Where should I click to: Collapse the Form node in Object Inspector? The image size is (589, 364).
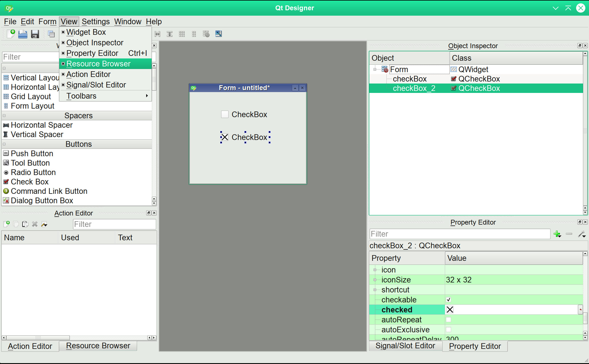click(375, 70)
